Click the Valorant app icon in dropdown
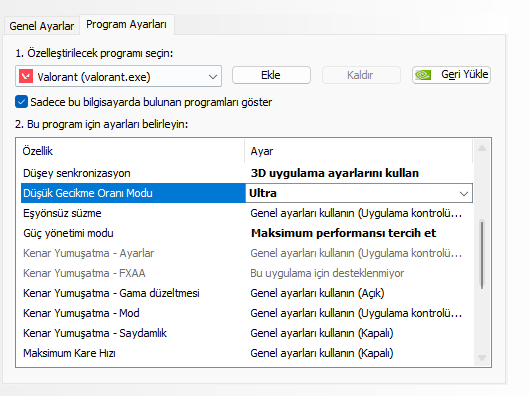 (26, 76)
